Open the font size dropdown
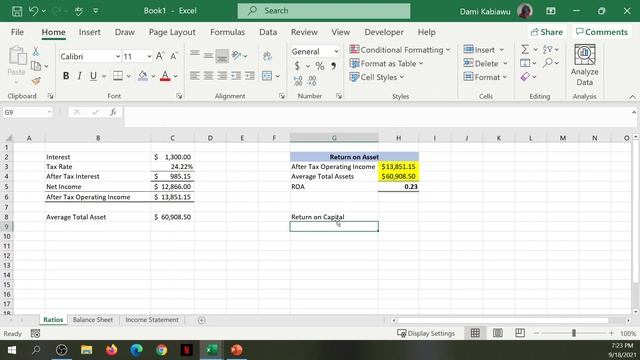The image size is (640, 360). (x=149, y=56)
